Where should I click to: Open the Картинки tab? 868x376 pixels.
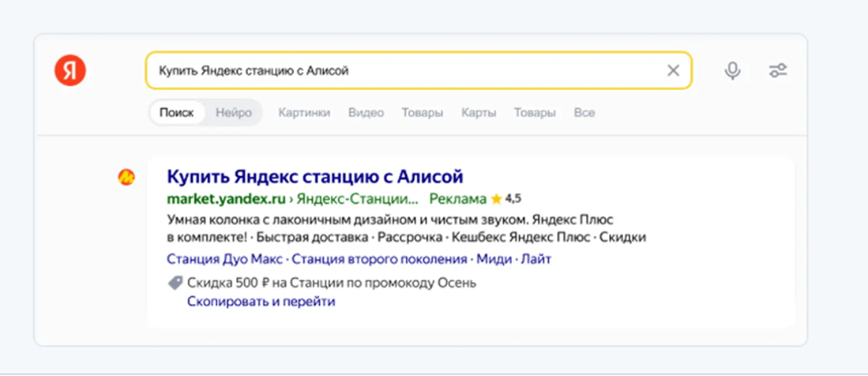coord(304,113)
